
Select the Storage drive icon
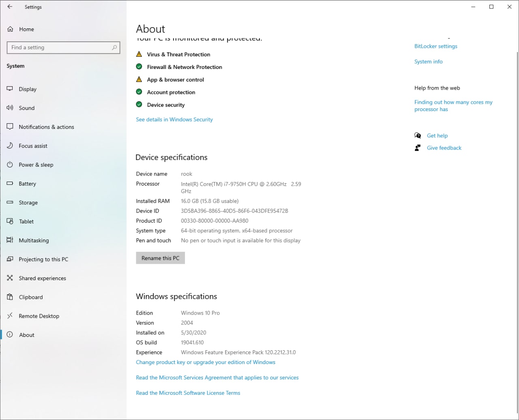[x=10, y=203]
